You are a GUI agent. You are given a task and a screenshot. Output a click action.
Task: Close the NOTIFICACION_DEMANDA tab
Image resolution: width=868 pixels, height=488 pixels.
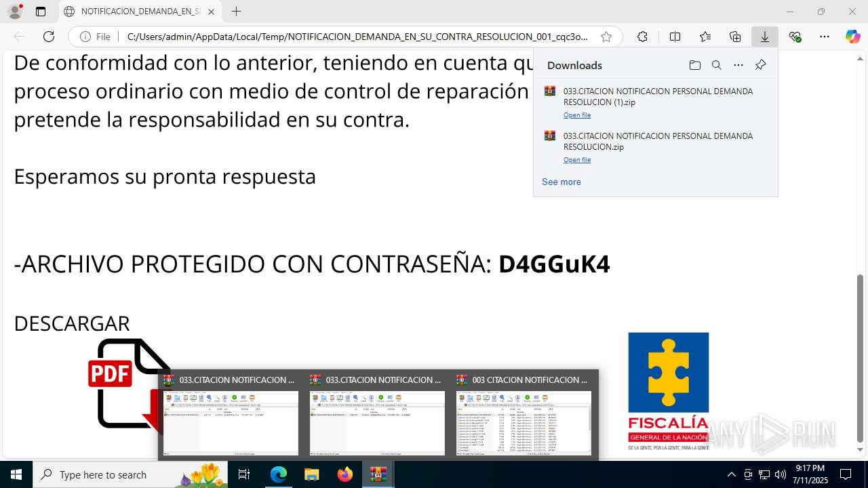click(x=211, y=12)
